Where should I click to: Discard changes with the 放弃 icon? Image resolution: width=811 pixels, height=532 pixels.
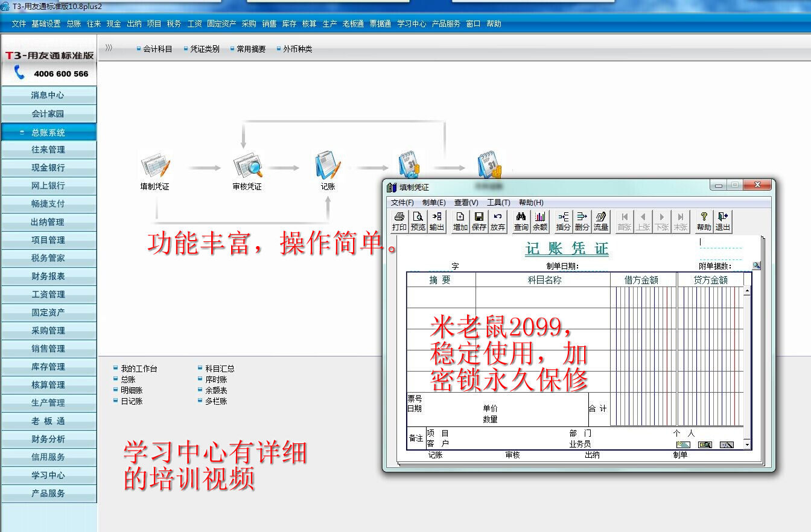pyautogui.click(x=498, y=221)
